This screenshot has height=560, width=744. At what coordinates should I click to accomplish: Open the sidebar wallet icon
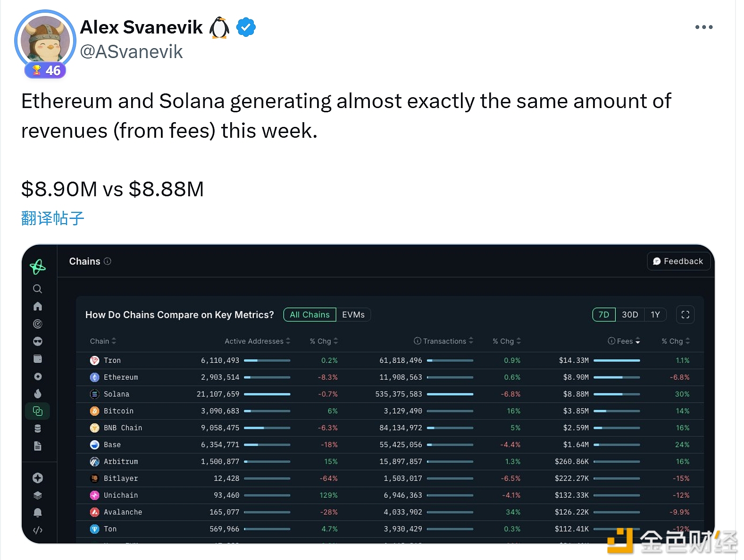coord(38,359)
